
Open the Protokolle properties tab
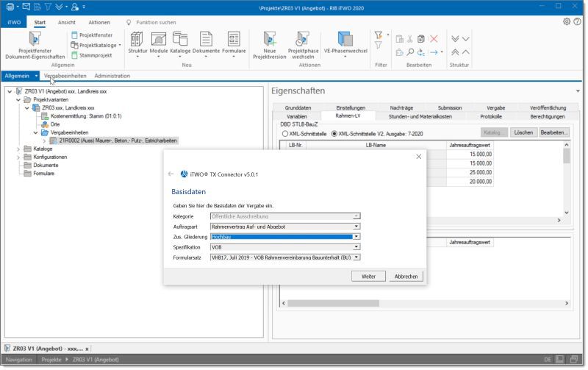(490, 116)
